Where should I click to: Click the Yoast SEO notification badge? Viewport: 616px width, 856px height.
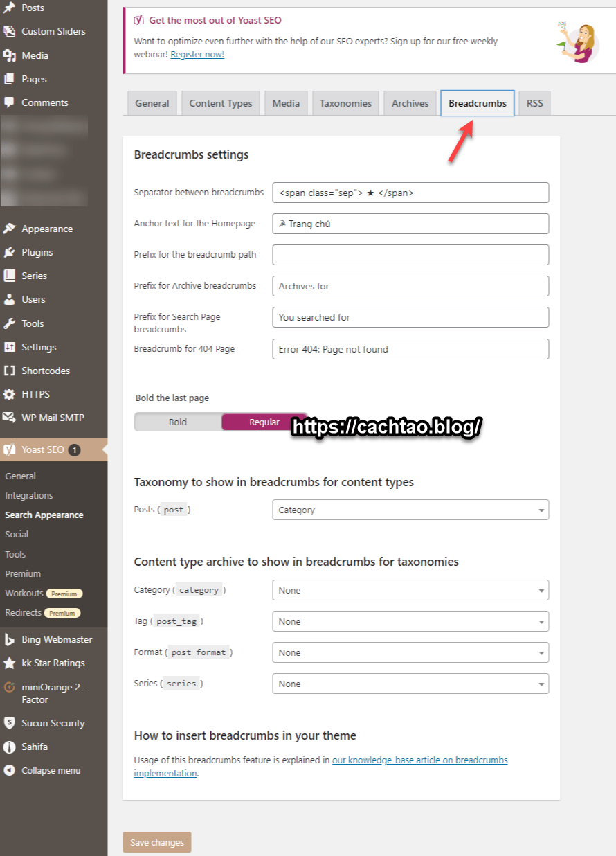[75, 449]
